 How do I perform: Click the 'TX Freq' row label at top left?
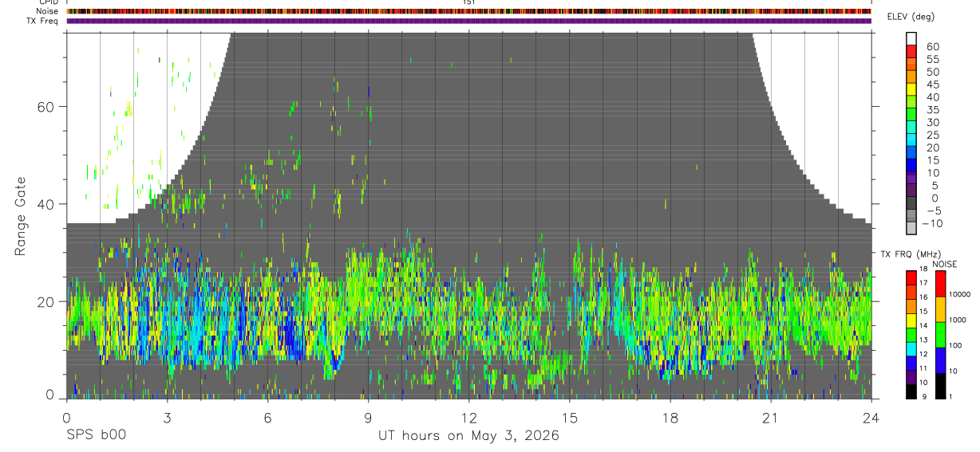click(x=43, y=22)
